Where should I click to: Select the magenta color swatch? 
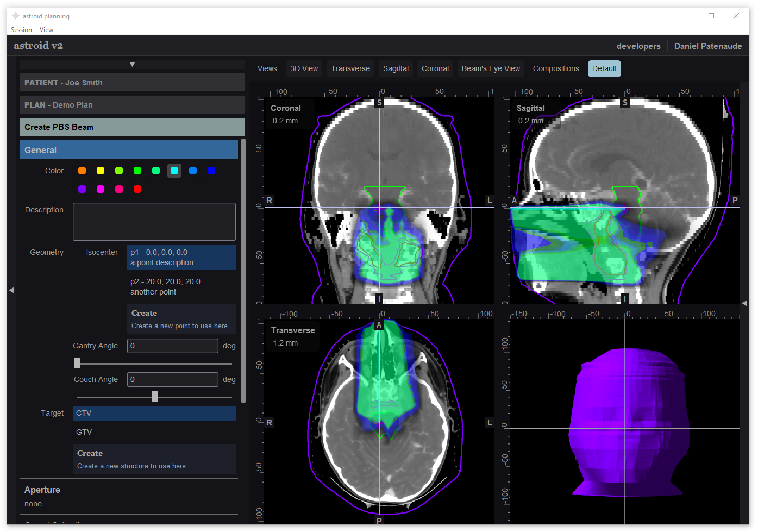101,189
